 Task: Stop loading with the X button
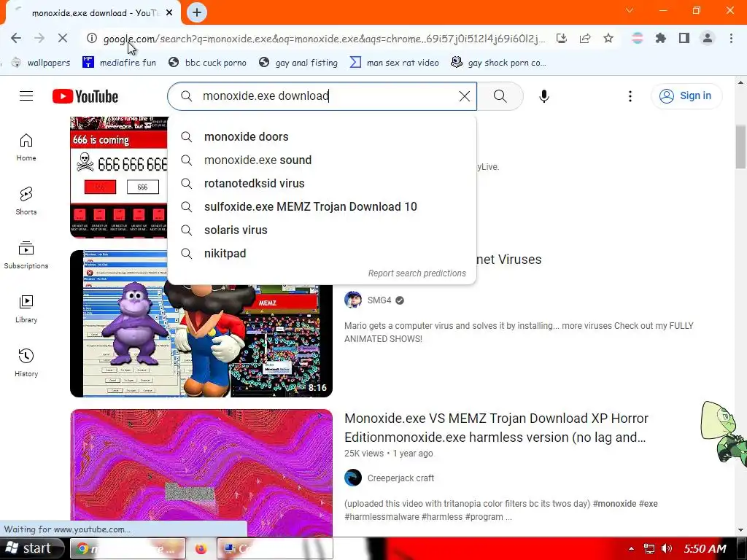(x=63, y=38)
